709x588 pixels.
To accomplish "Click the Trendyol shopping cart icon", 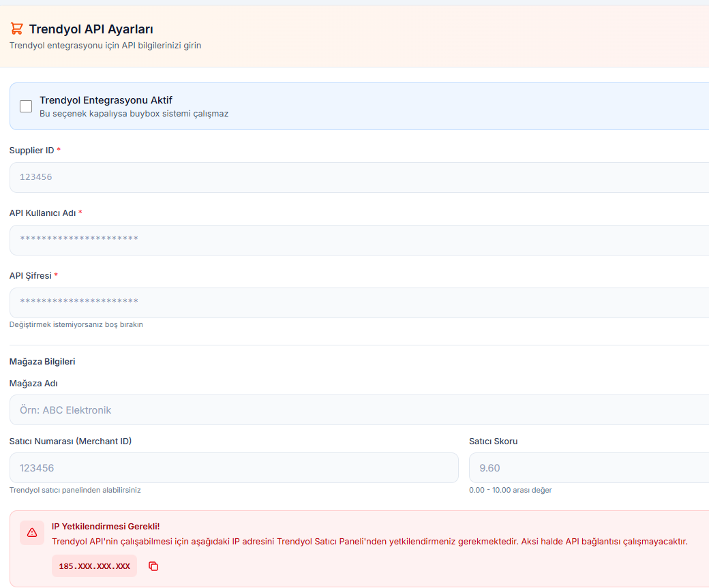I will 17,29.
